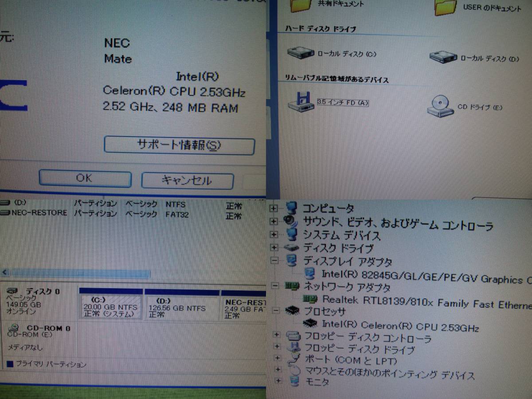Click the horizontal scrollbar in Disk Management

click(x=80, y=273)
